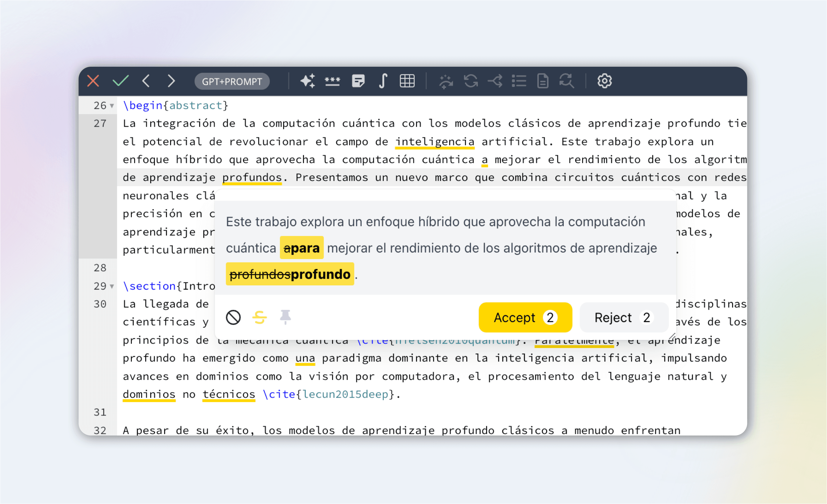
Task: Open settings gear in toolbar
Action: 604,81
